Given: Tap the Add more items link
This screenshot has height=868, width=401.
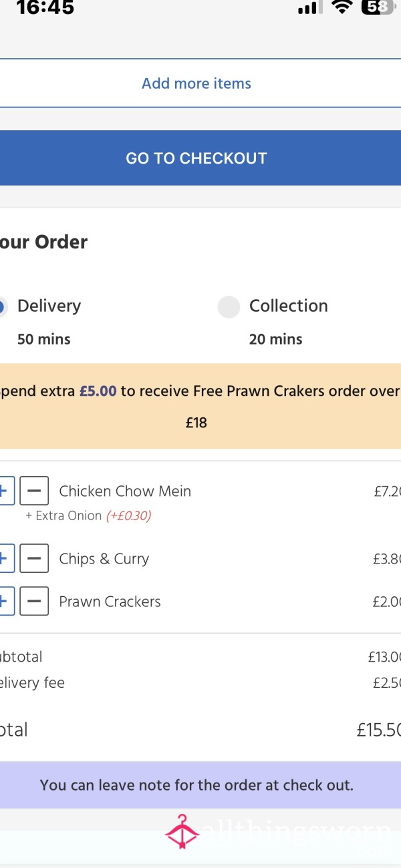Looking at the screenshot, I should (196, 83).
